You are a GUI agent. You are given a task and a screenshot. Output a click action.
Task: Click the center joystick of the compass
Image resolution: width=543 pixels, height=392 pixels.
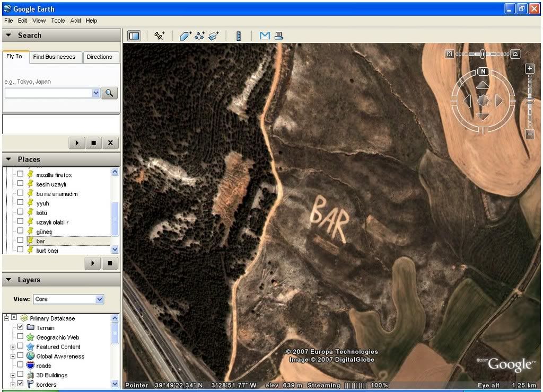pyautogui.click(x=484, y=101)
